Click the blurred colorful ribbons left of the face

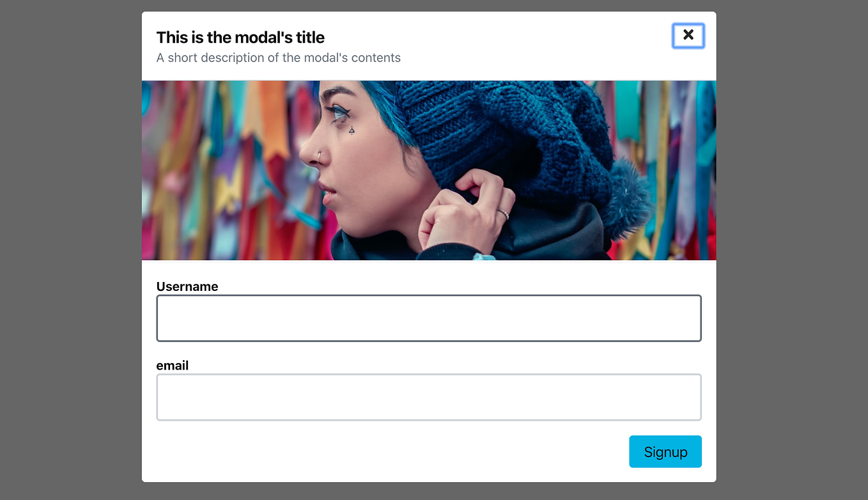point(221,169)
